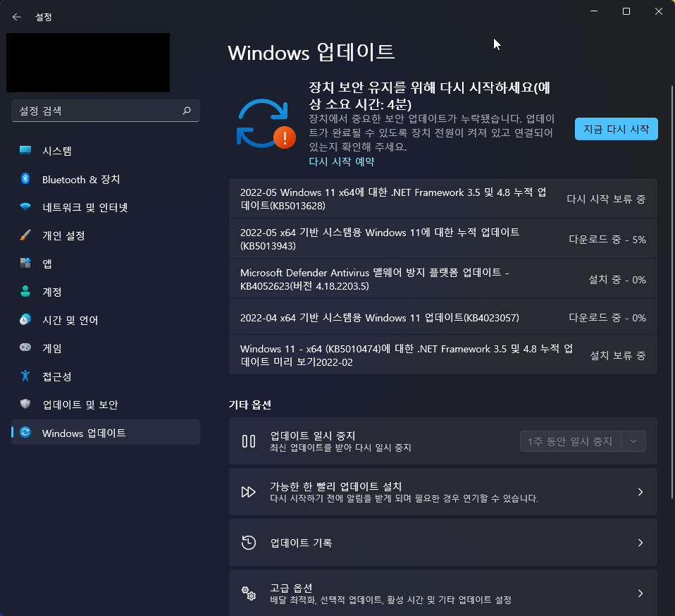The image size is (675, 616).
Task: Open 고급 옵션 row
Action: [x=443, y=593]
